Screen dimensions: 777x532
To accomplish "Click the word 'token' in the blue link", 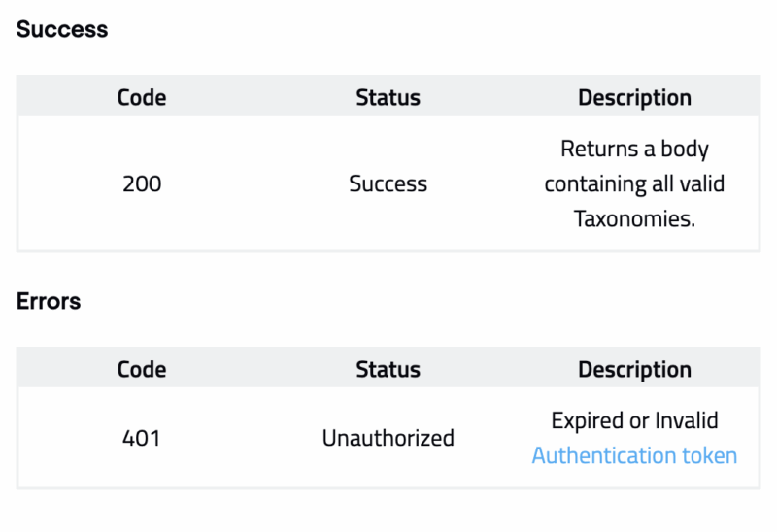I will 708,455.
